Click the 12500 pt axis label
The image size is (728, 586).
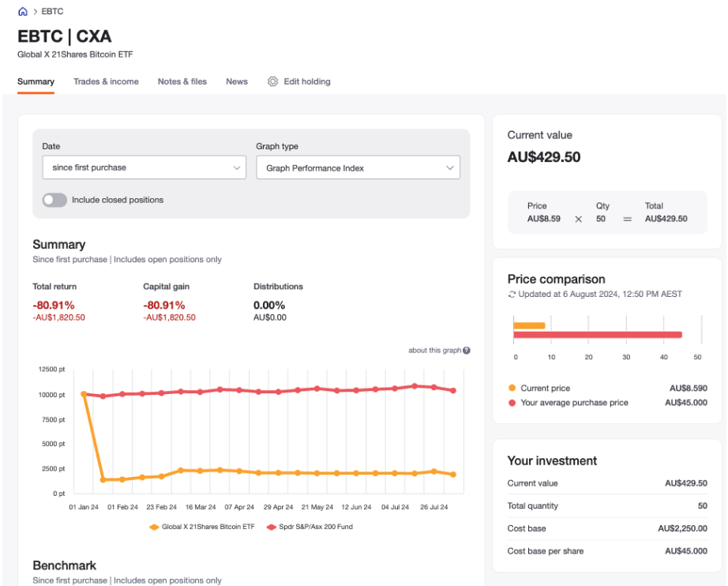(51, 370)
